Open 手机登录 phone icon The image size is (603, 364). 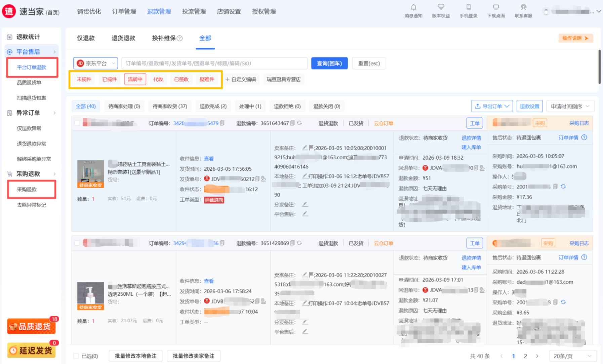[468, 7]
